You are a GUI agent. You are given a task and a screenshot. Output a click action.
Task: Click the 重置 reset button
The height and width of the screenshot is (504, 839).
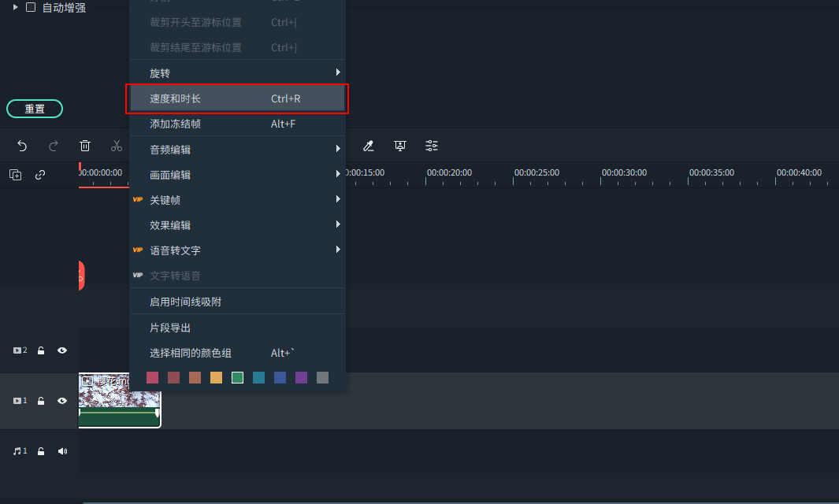[35, 109]
